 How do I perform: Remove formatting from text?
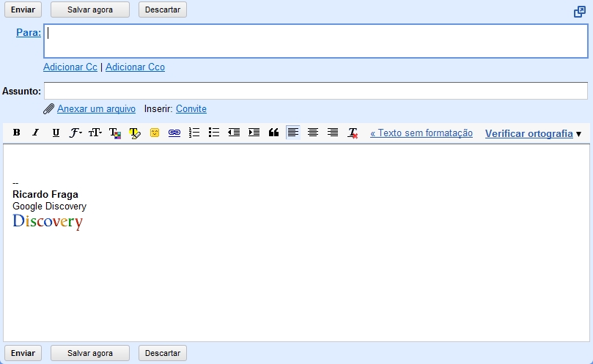pyautogui.click(x=353, y=133)
